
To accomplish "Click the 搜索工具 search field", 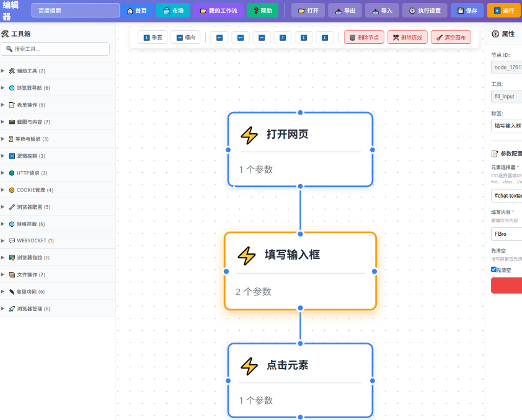I will pos(60,49).
